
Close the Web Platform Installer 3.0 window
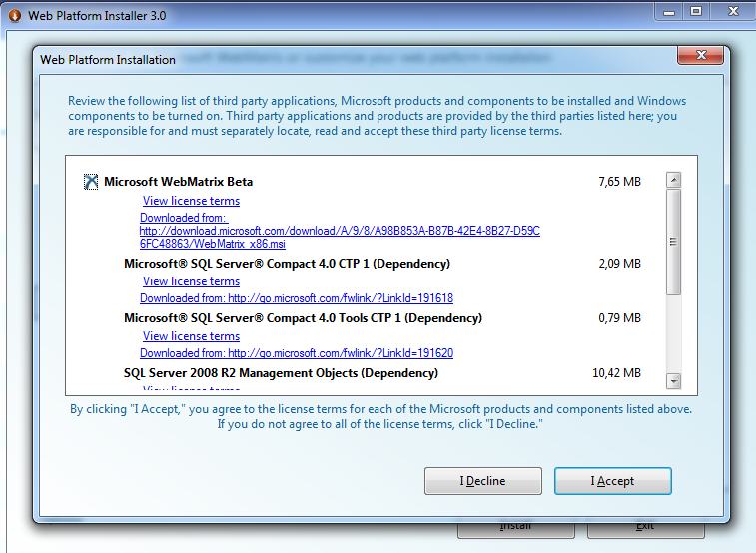(x=733, y=12)
